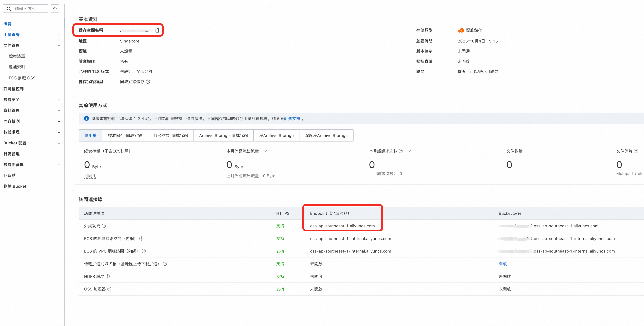
Task: Open 刪除 Bucket in the sidebar
Action: click(15, 186)
